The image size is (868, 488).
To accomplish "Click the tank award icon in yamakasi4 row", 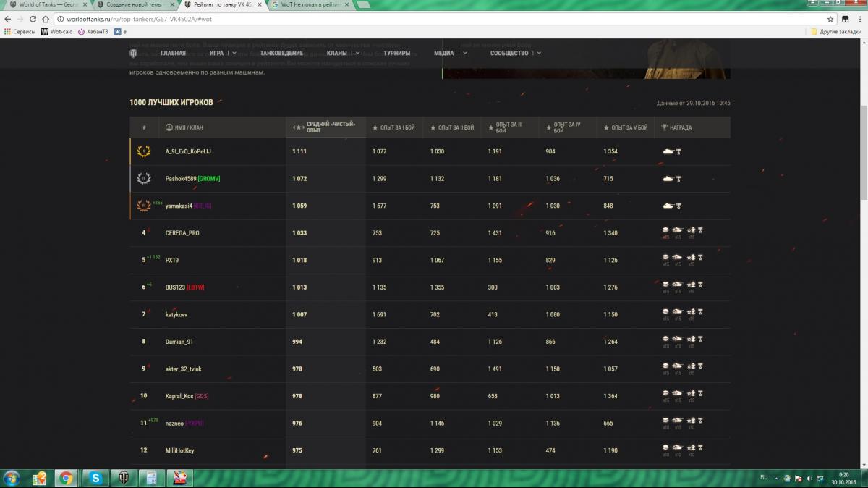I will pos(668,206).
